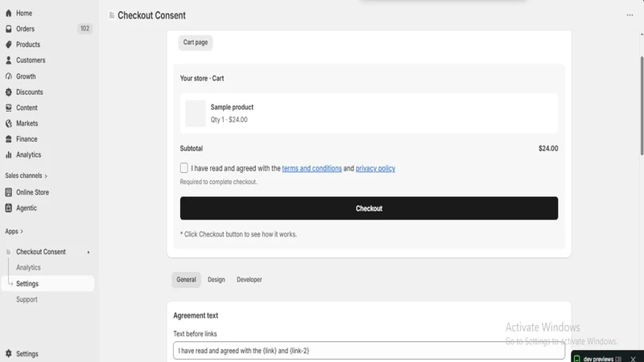Open Markets in sidebar
The image size is (644, 362).
[x=27, y=123]
